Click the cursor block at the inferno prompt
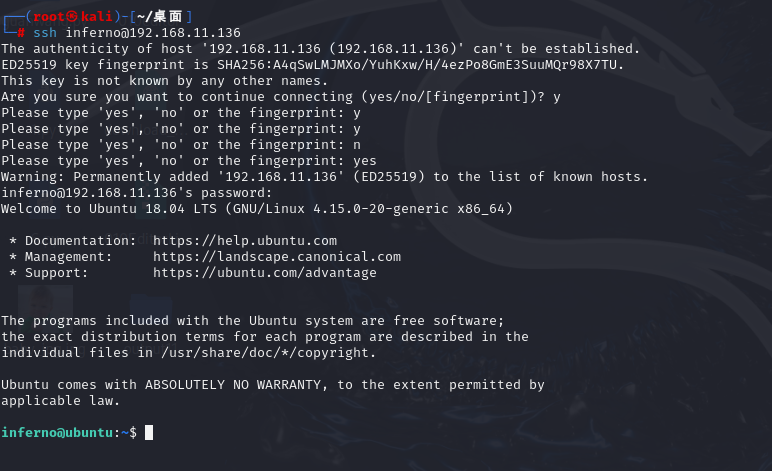The image size is (772, 471). pyautogui.click(x=149, y=433)
